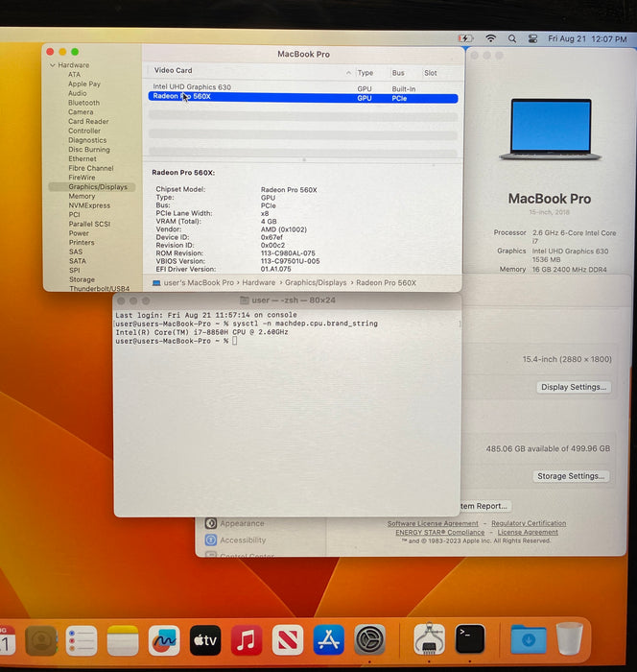Launch the App Store from Dock

coord(328,640)
